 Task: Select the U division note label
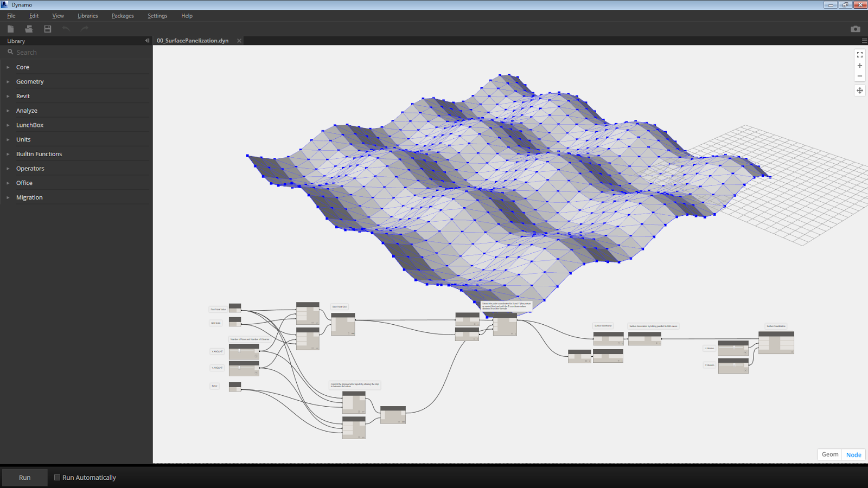point(710,348)
